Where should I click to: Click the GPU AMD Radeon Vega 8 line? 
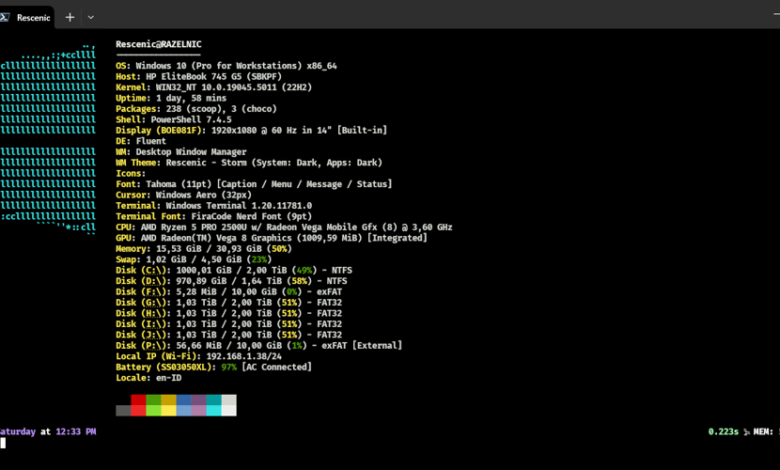(272, 238)
